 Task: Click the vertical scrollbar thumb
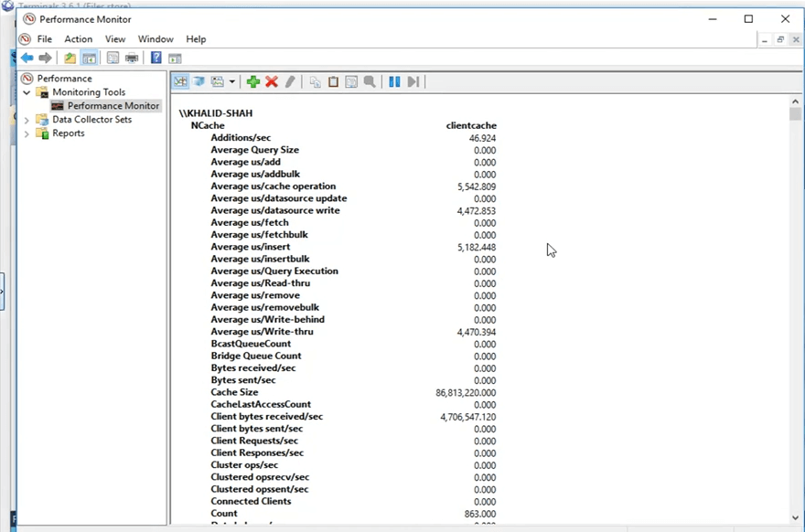click(x=795, y=114)
